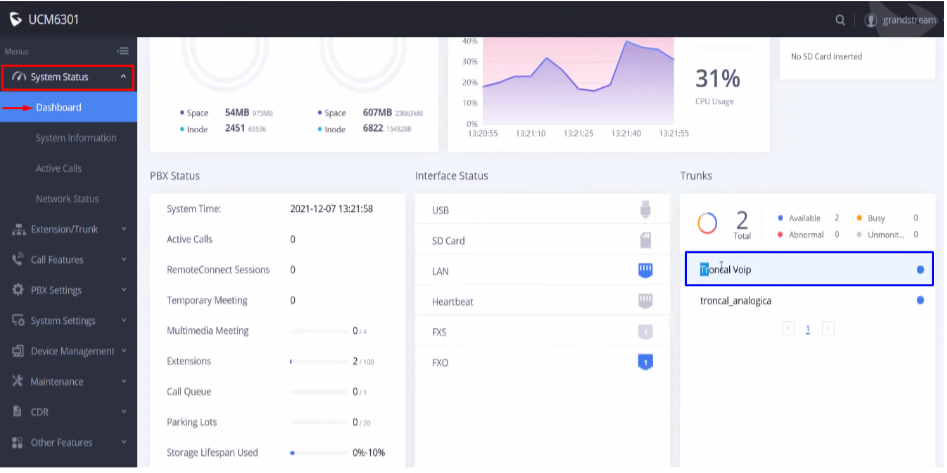
Task: Open the System Information page
Action: coord(75,138)
